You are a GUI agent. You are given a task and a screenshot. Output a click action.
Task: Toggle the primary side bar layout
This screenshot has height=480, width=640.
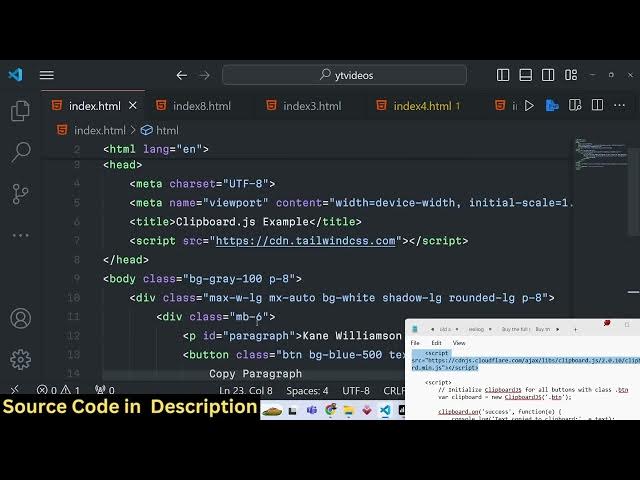[503, 75]
